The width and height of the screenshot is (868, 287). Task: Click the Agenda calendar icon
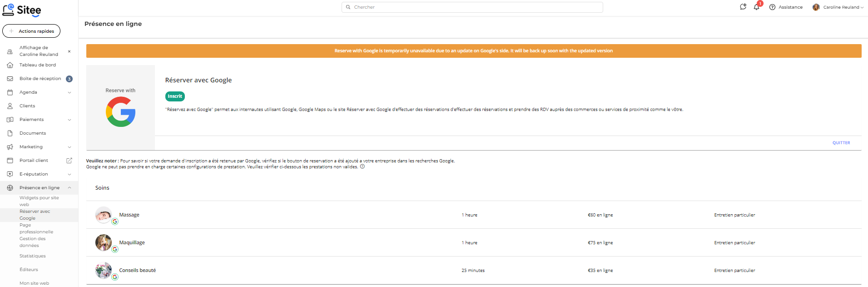pos(10,92)
